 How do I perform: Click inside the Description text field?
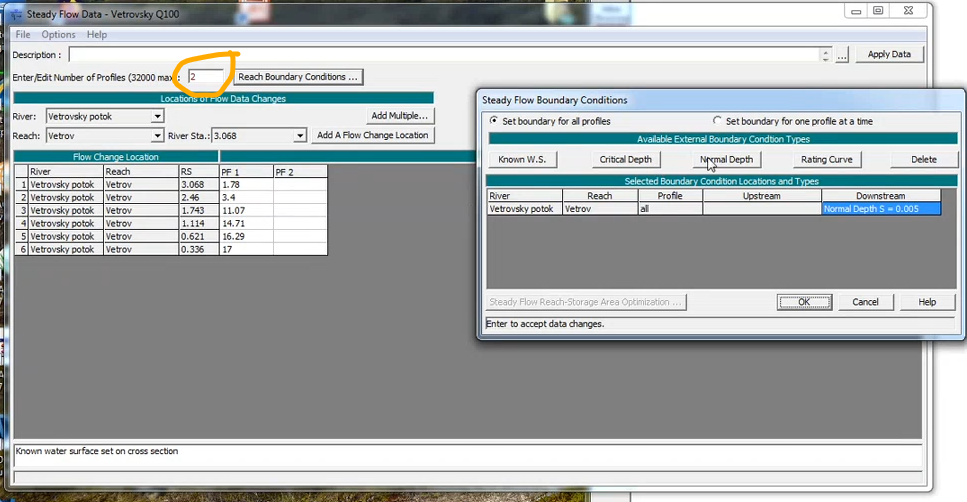click(x=440, y=55)
